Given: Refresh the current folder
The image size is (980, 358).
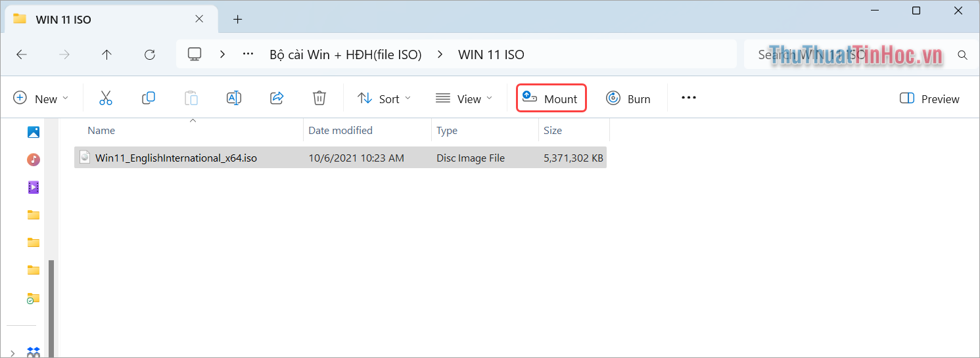Looking at the screenshot, I should (x=150, y=55).
